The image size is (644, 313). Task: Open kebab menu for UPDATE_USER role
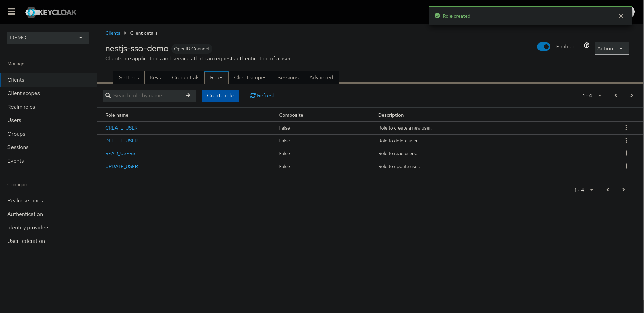click(x=626, y=166)
